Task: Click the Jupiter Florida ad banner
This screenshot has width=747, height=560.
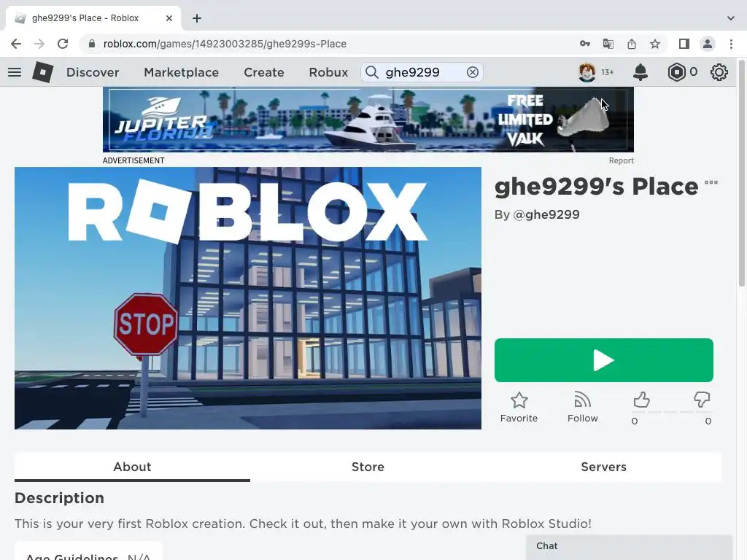Action: coord(368,120)
